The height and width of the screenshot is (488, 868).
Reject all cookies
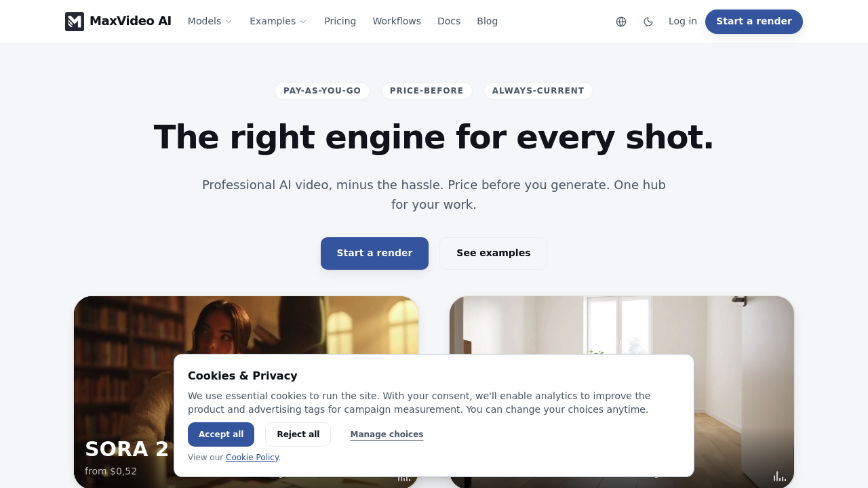(298, 434)
